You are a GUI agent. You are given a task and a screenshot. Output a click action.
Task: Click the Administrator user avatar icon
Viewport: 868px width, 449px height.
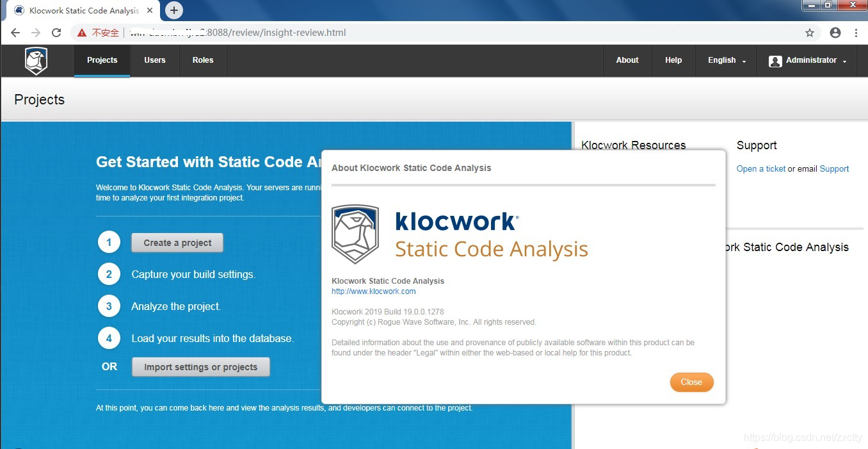tap(775, 61)
